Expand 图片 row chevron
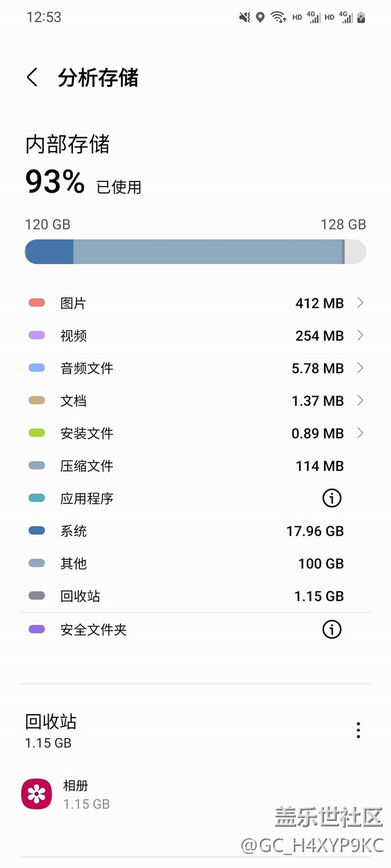Viewport: 391px width, 868px height. 360,303
